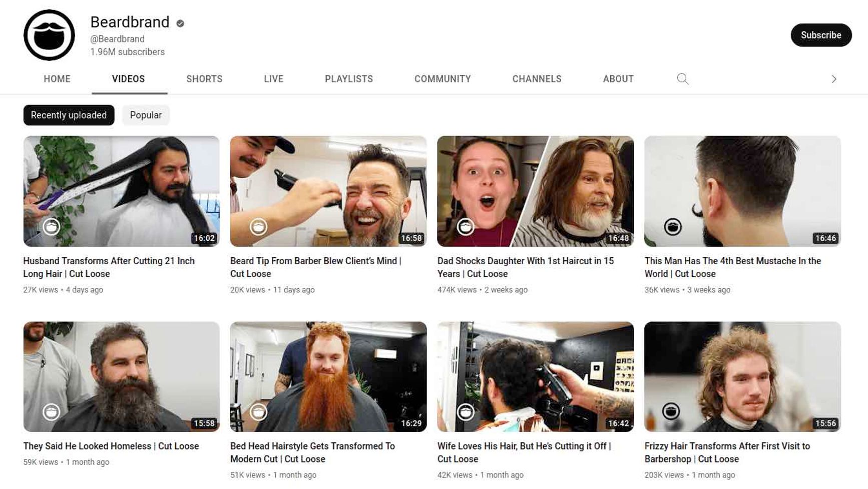This screenshot has height=489, width=868.
Task: Click title 'Bed Head Hairstyle Gets Transformed To Modern Cut'
Action: pos(312,452)
